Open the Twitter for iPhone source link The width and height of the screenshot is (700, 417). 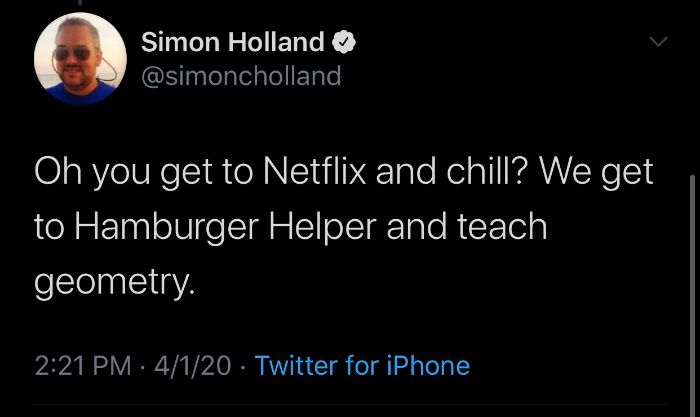pos(362,366)
